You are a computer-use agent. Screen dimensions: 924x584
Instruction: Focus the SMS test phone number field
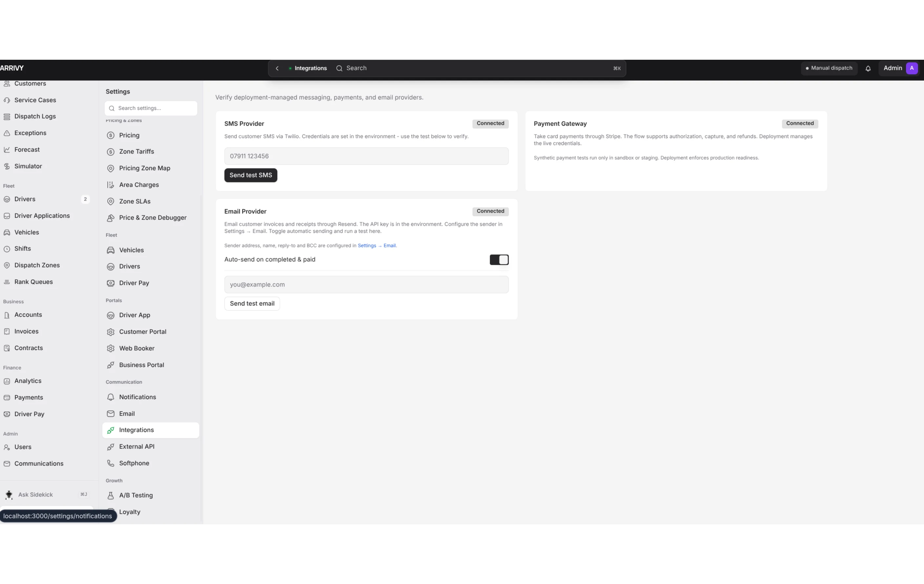coord(366,156)
